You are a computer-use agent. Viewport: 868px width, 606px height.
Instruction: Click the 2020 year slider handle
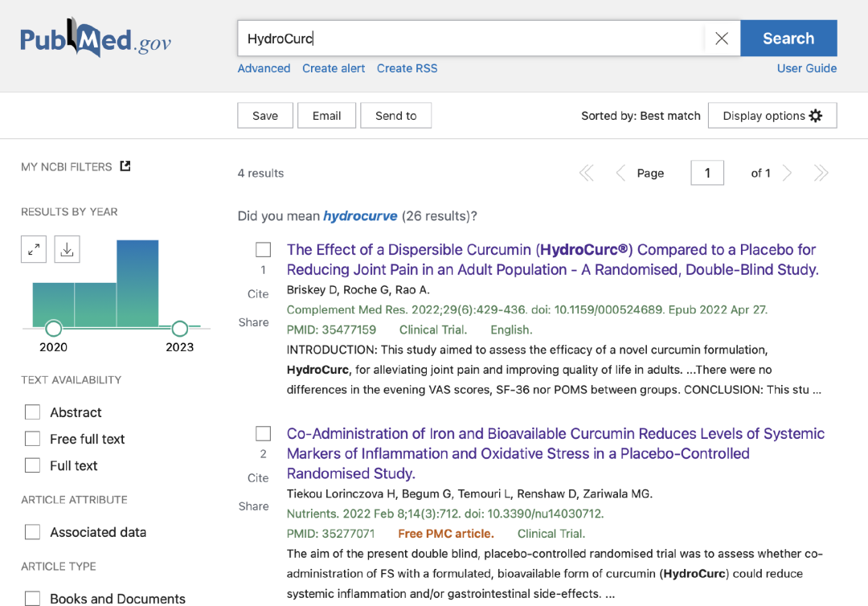(x=54, y=328)
